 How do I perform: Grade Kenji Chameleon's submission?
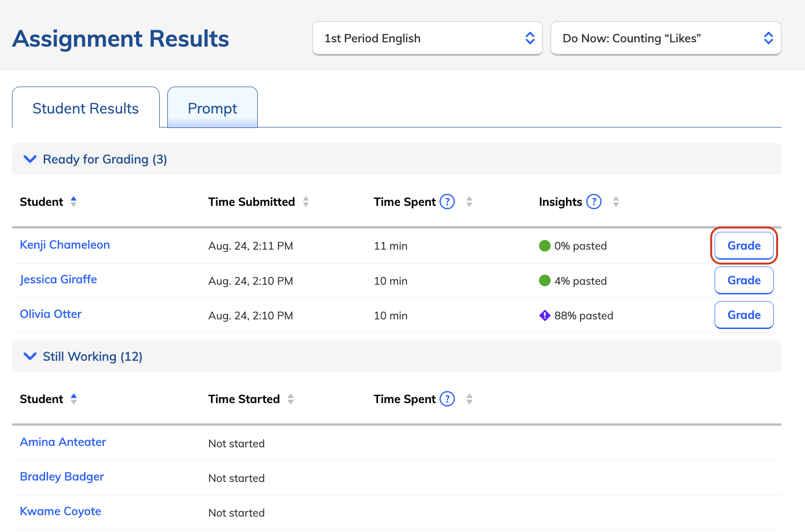click(744, 245)
